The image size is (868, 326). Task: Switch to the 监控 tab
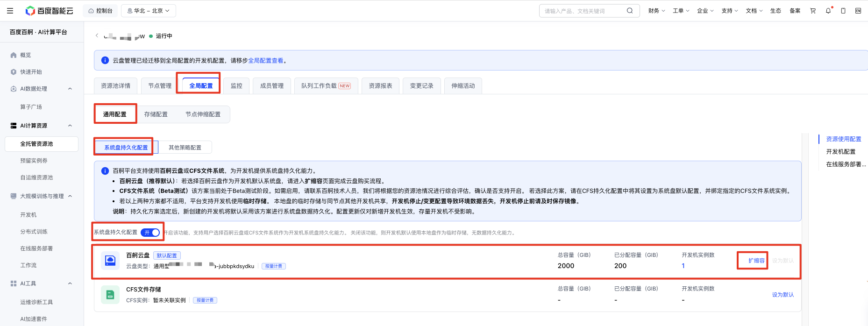237,86
